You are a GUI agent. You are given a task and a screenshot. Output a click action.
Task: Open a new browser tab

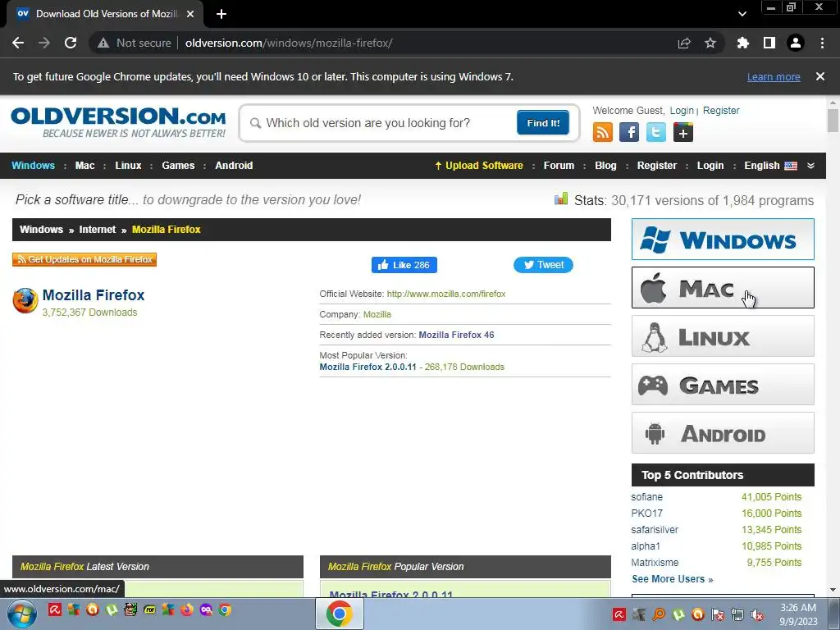pos(221,14)
